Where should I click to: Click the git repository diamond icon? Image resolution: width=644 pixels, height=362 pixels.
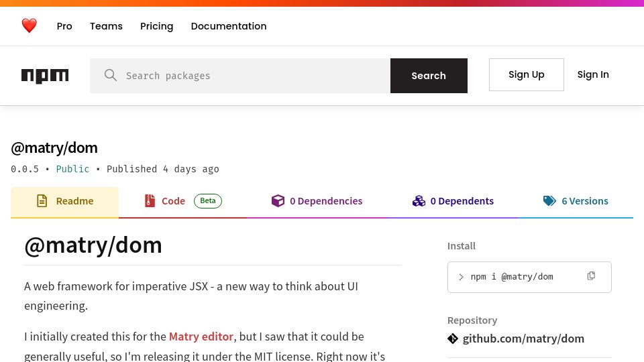point(453,339)
